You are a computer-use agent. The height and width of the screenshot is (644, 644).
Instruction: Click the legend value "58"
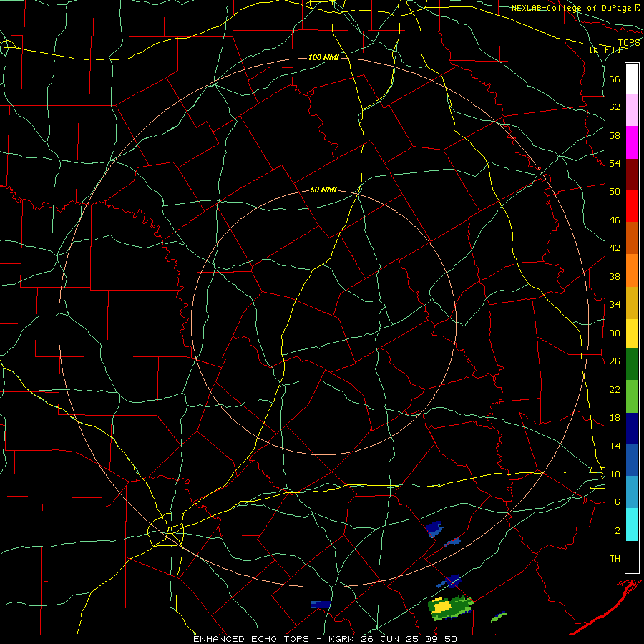(x=615, y=135)
